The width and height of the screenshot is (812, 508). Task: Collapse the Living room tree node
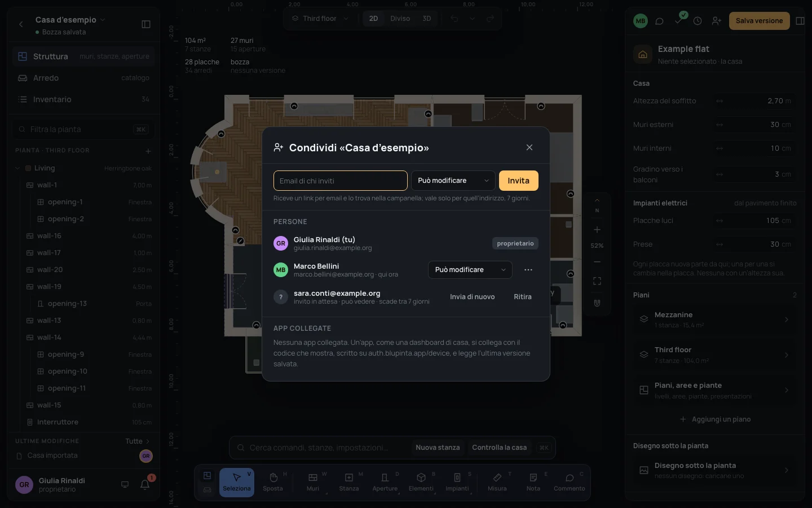coord(17,168)
